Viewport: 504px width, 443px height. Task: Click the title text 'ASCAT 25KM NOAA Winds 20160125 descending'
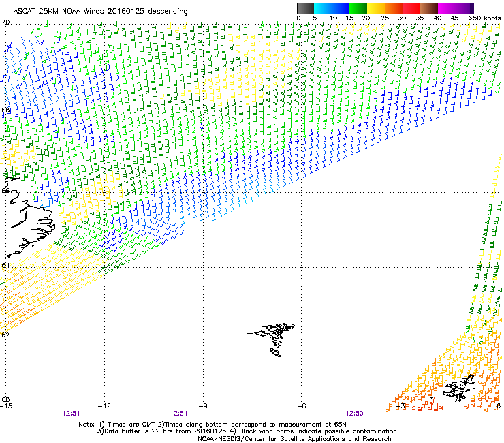tap(100, 11)
